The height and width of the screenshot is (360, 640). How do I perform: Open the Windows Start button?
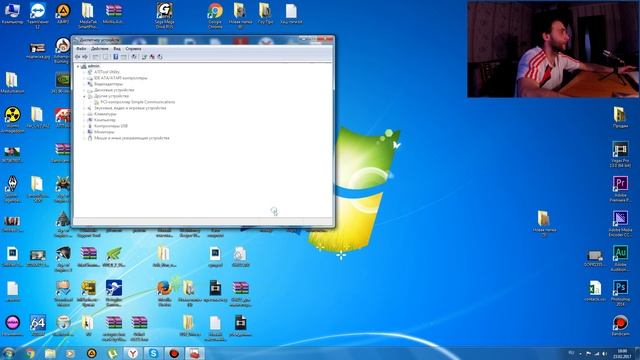point(8,353)
